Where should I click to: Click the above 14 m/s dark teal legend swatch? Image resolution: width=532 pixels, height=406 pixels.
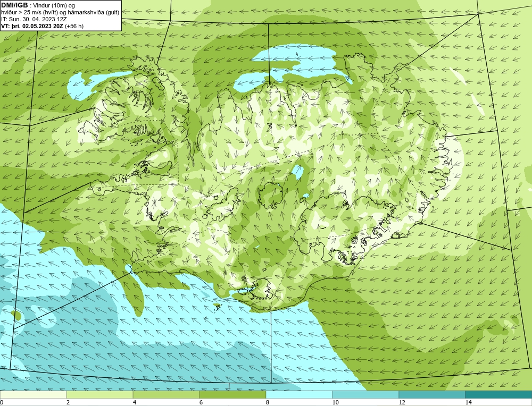coord(499,395)
